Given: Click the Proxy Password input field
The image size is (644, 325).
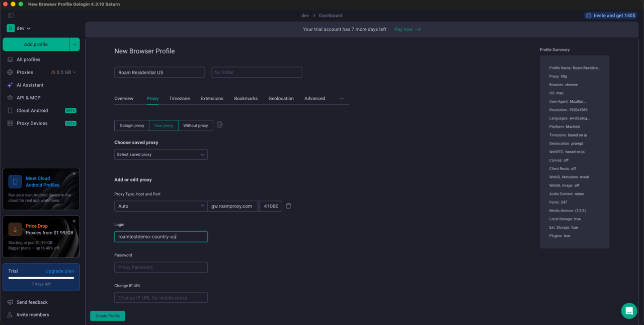Looking at the screenshot, I should (x=161, y=267).
